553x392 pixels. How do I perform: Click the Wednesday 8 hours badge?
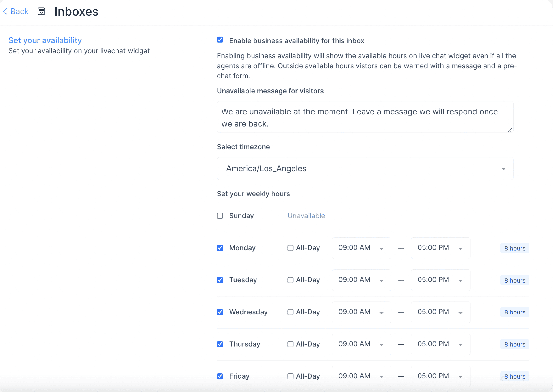[515, 312]
